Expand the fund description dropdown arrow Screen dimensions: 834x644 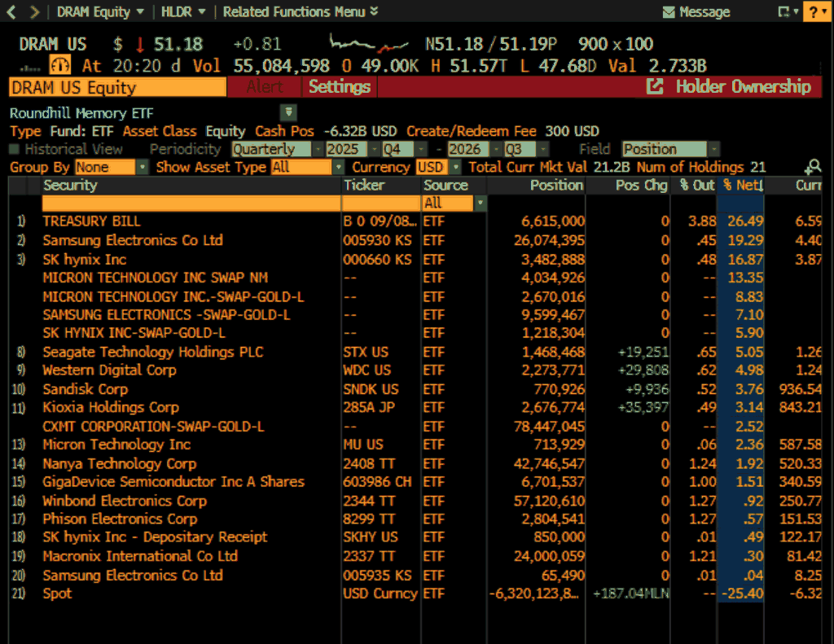pos(288,112)
